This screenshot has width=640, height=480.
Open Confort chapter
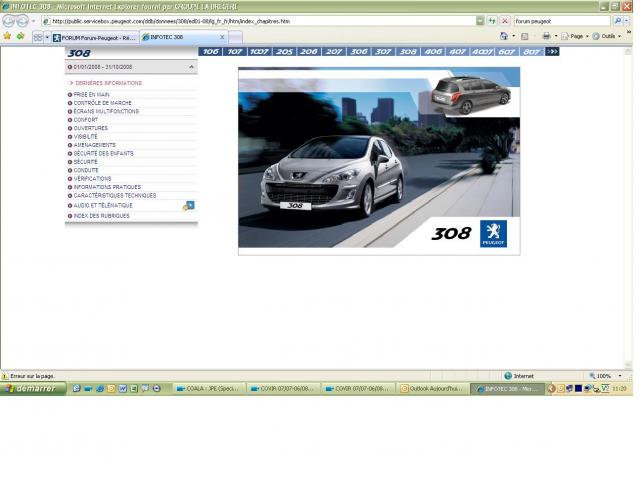coord(86,120)
